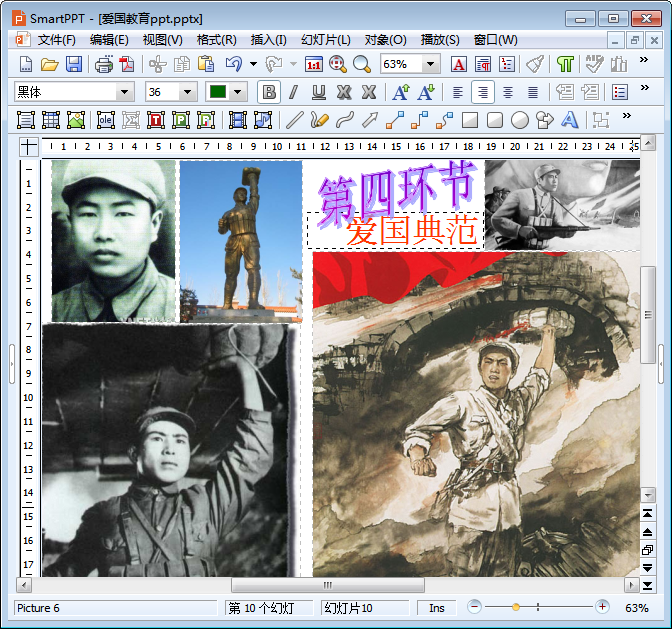Open the 格式(R) menu

pyautogui.click(x=216, y=40)
